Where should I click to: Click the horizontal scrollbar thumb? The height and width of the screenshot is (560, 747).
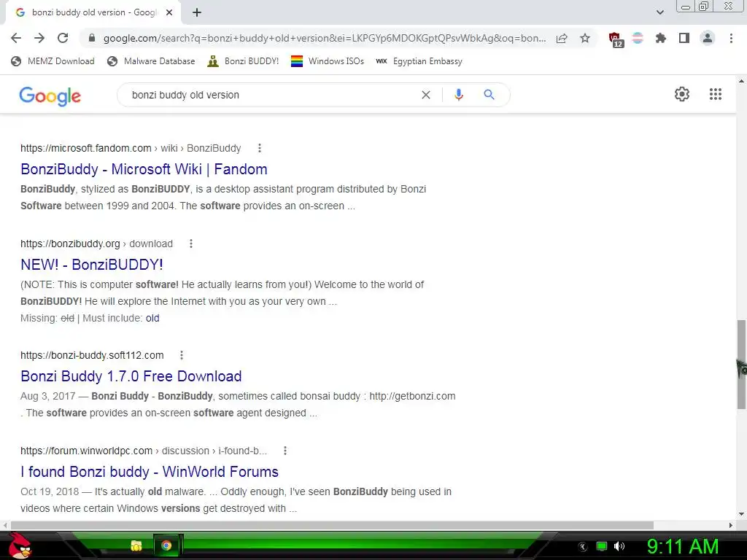click(x=332, y=525)
